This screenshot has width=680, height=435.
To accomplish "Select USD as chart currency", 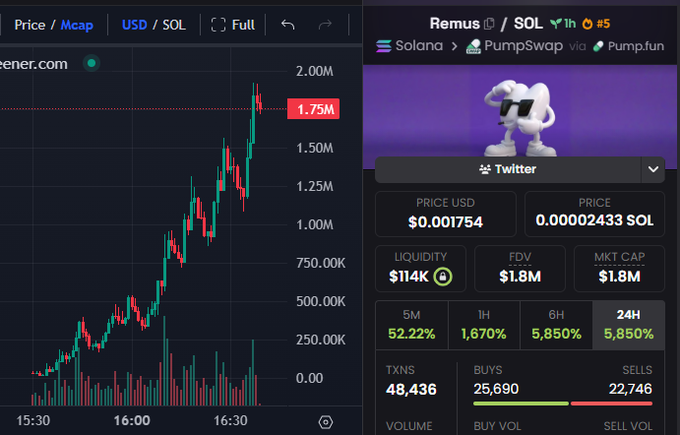I will coord(134,25).
